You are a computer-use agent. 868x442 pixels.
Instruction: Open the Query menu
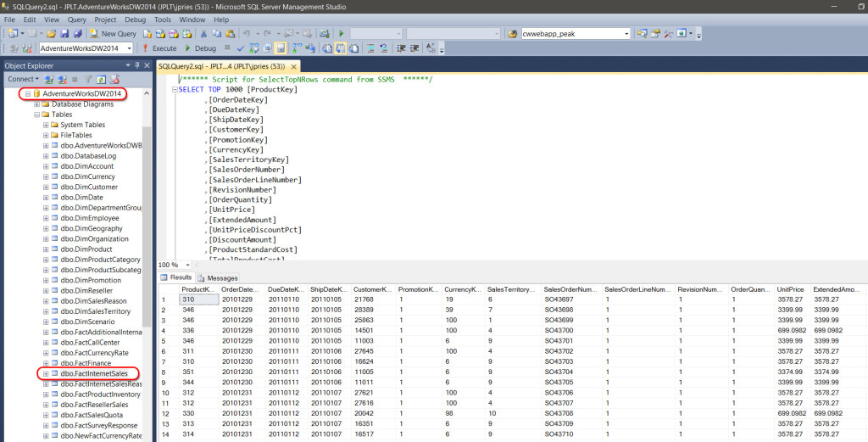click(76, 19)
